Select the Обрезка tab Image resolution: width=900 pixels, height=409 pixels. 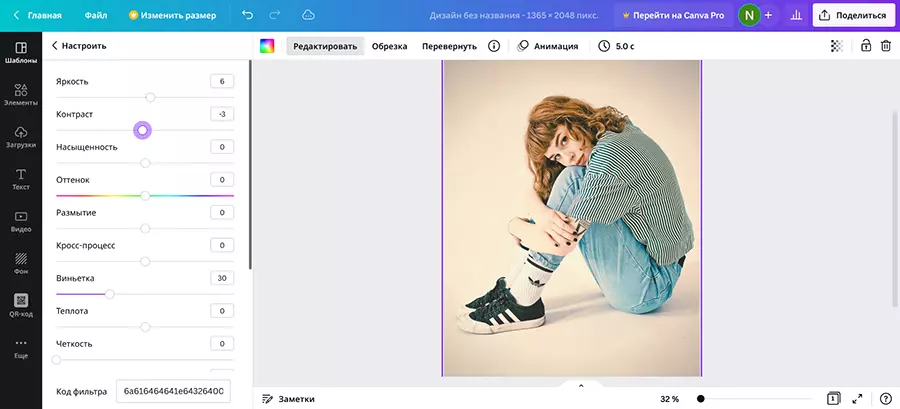click(389, 46)
